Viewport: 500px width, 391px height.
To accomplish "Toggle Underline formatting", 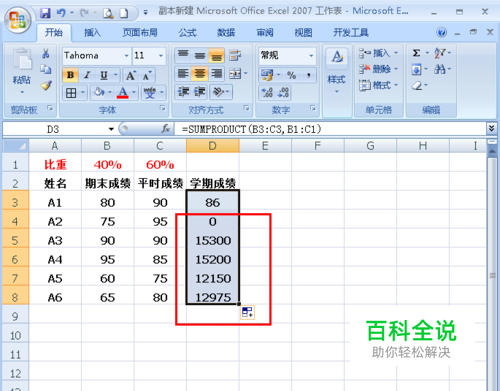I will pyautogui.click(x=104, y=75).
